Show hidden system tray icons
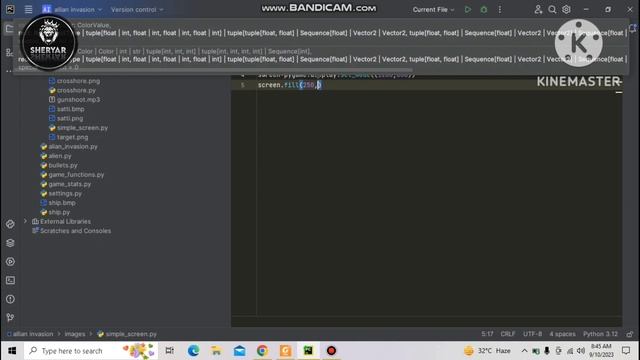The width and height of the screenshot is (640, 360). [x=524, y=351]
